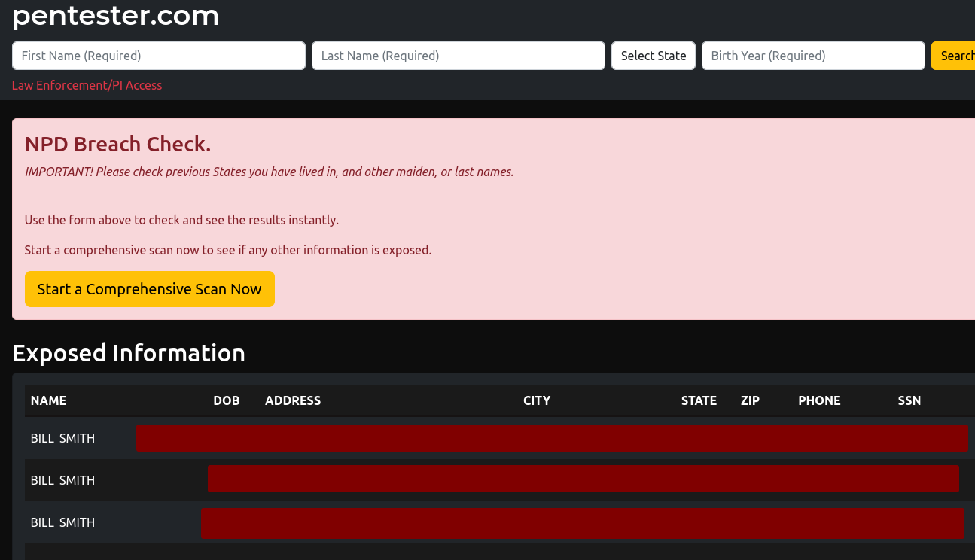Click the CITY column header
975x560 pixels.
pos(537,400)
